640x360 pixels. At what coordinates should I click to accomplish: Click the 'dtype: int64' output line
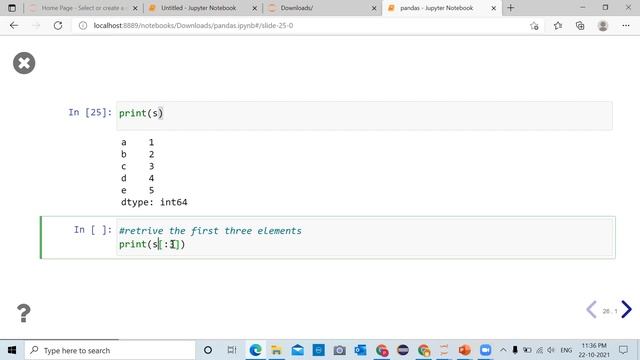click(x=154, y=202)
